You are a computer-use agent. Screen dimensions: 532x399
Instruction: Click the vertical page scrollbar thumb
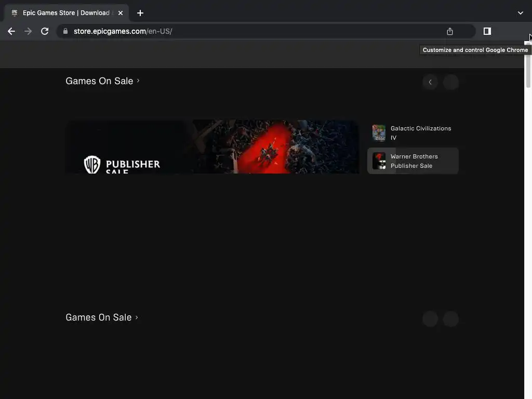(x=528, y=65)
